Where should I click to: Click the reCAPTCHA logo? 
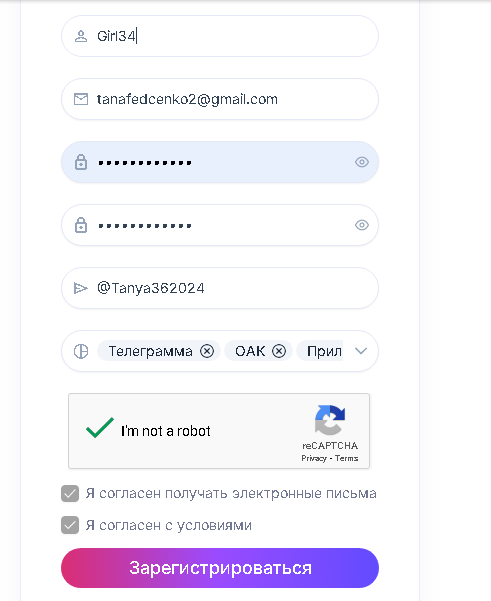click(x=330, y=420)
